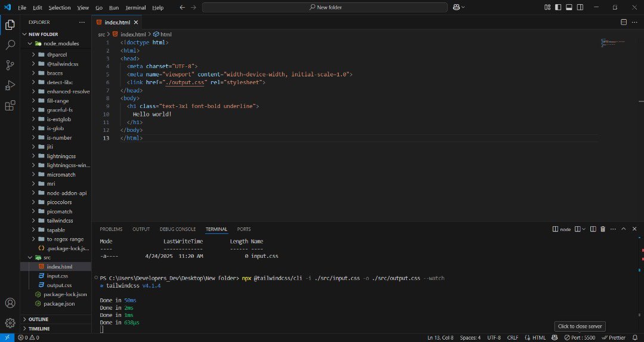
Task: Click the Copilot status bar icon
Action: point(555,337)
